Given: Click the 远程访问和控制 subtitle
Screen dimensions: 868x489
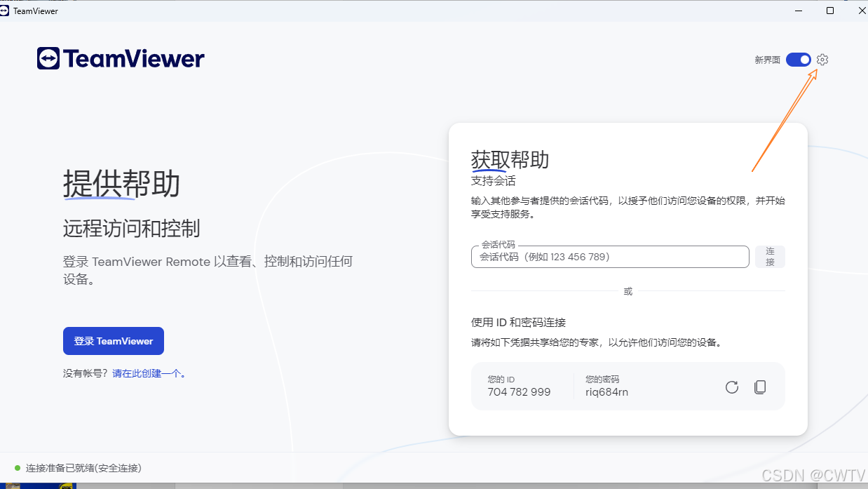Looking at the screenshot, I should pos(131,228).
